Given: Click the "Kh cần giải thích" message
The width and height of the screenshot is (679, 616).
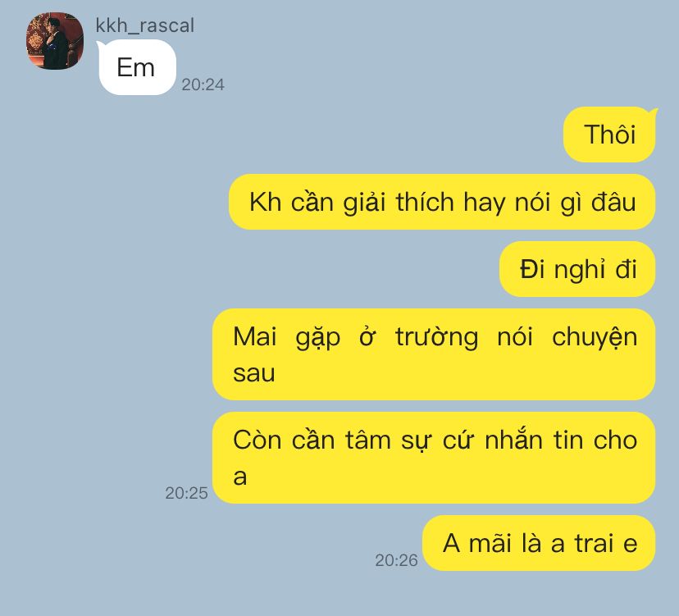Looking at the screenshot, I should tap(442, 202).
